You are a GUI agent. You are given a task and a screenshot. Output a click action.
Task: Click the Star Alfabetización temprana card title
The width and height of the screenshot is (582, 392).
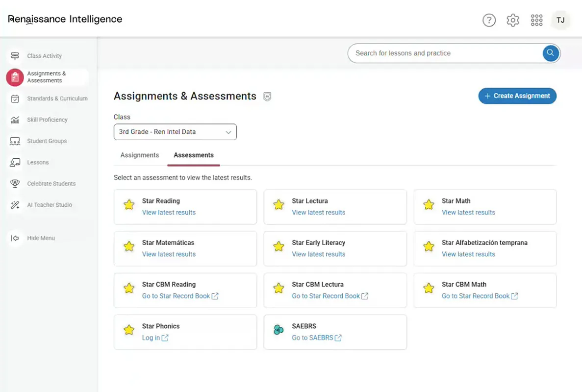coord(484,243)
